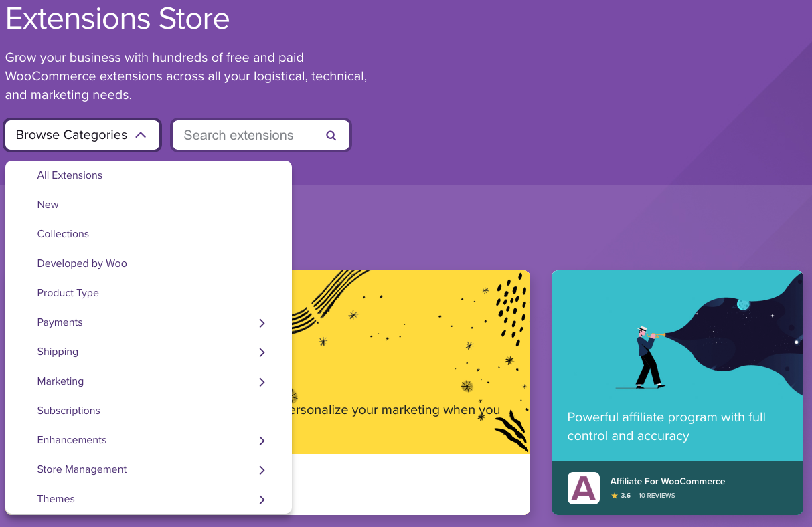Screen dimensions: 812x527
Task: Expand the Payments submenu chevron
Action: (x=262, y=323)
